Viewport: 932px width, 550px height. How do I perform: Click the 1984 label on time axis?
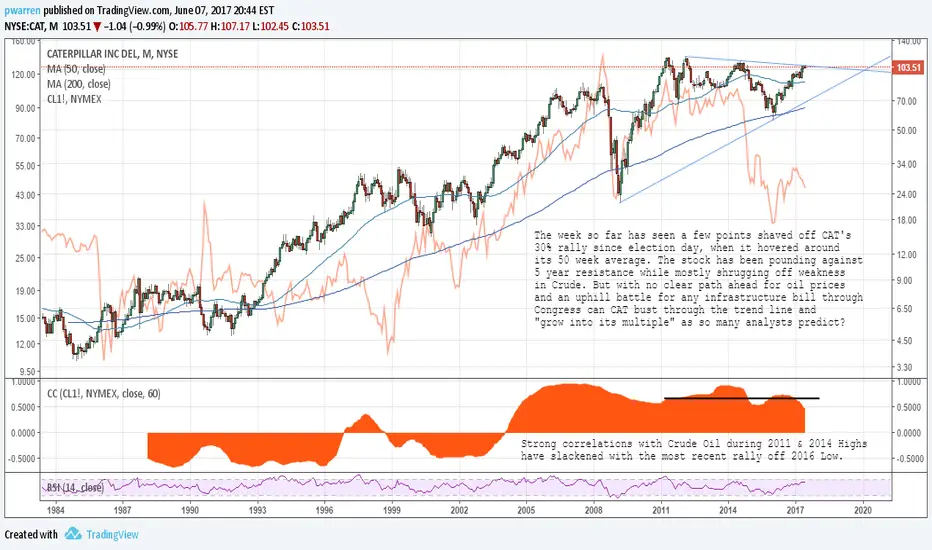55,510
